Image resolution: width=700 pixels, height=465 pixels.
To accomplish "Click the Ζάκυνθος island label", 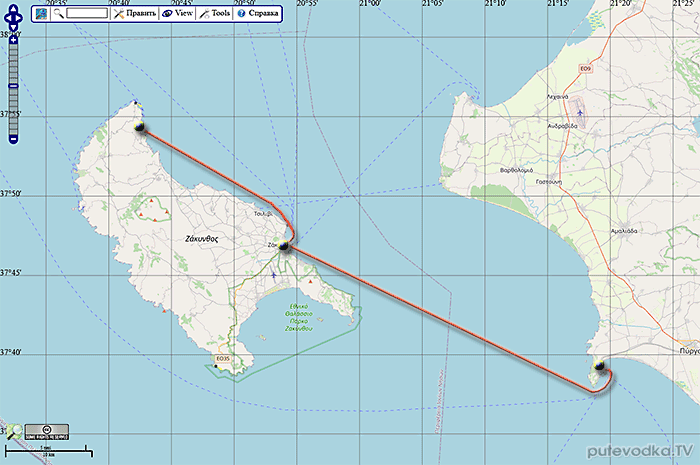I will 202,239.
